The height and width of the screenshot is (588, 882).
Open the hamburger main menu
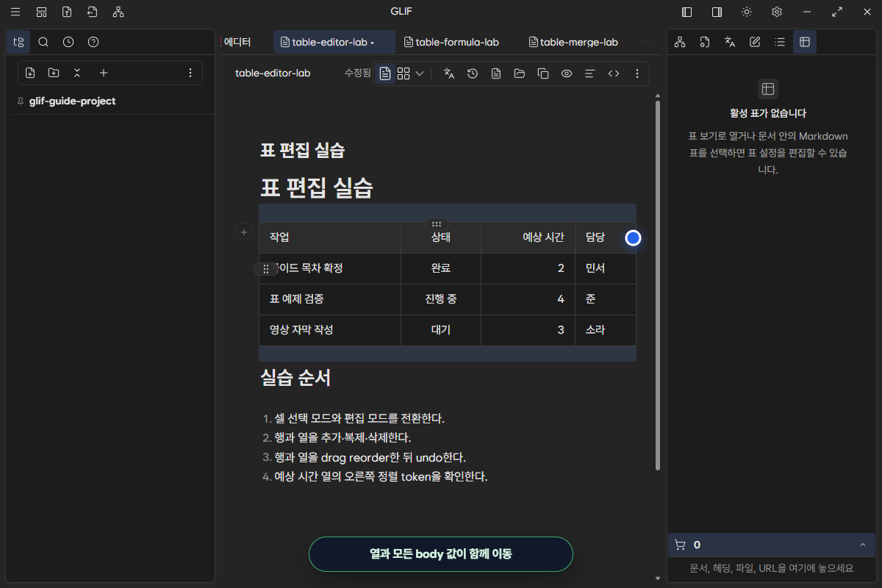pyautogui.click(x=15, y=12)
